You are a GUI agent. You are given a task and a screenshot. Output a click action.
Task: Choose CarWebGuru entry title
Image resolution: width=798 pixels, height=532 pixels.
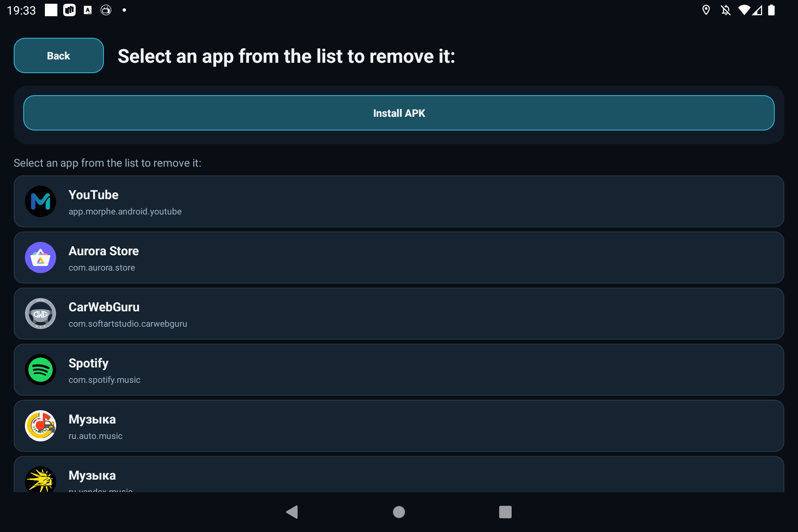pyautogui.click(x=104, y=307)
